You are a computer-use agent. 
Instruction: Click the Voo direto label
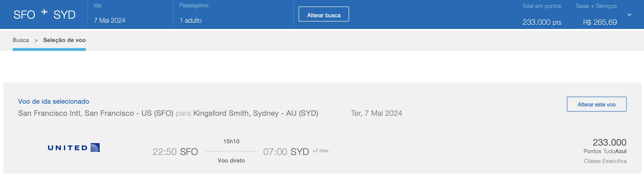click(231, 161)
